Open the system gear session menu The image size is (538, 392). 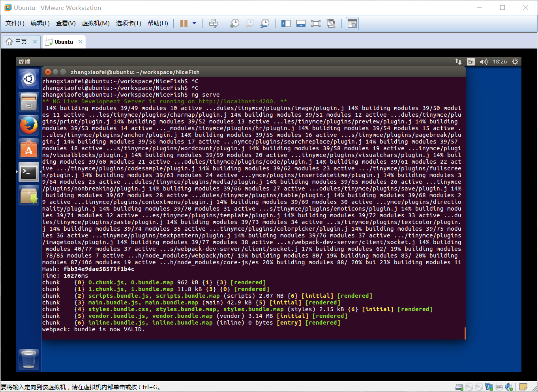[515, 62]
